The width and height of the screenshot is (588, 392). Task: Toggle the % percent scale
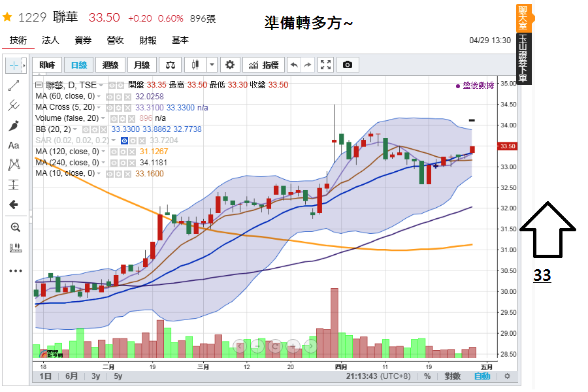[x=427, y=376]
